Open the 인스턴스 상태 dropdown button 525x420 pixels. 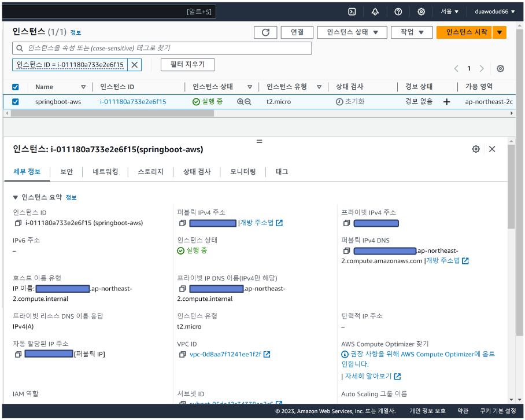[352, 32]
